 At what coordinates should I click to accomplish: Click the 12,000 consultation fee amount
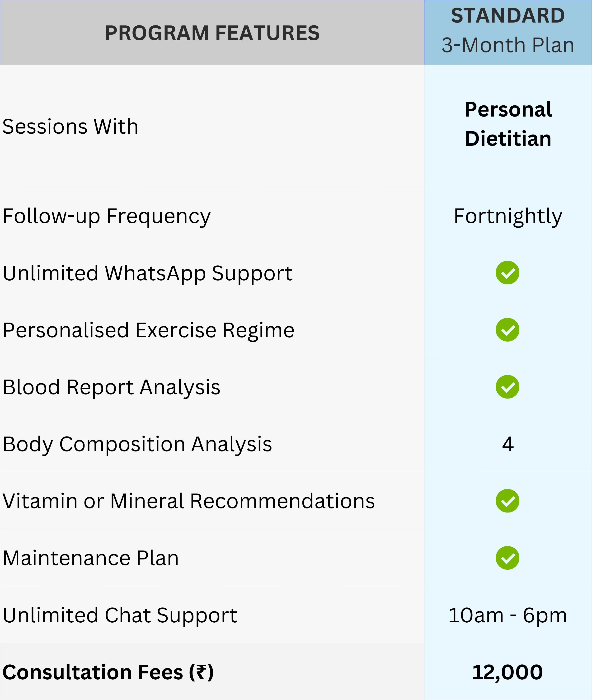(x=507, y=672)
